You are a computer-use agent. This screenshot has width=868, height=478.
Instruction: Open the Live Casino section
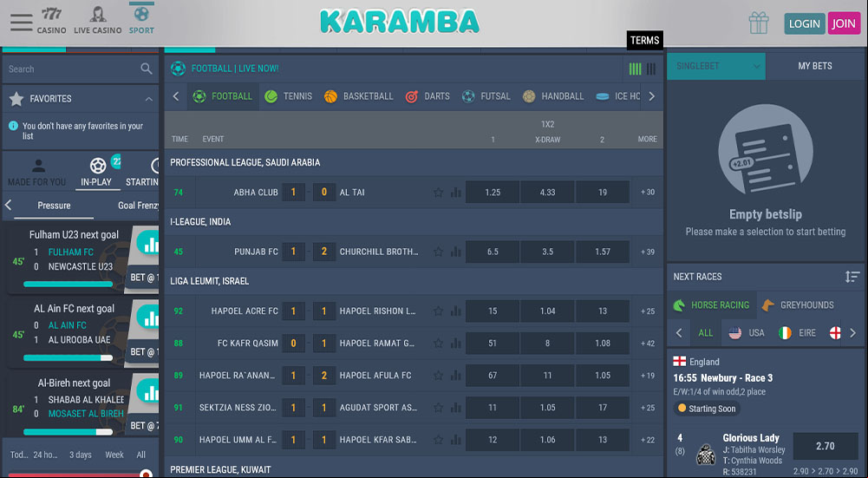click(x=98, y=21)
